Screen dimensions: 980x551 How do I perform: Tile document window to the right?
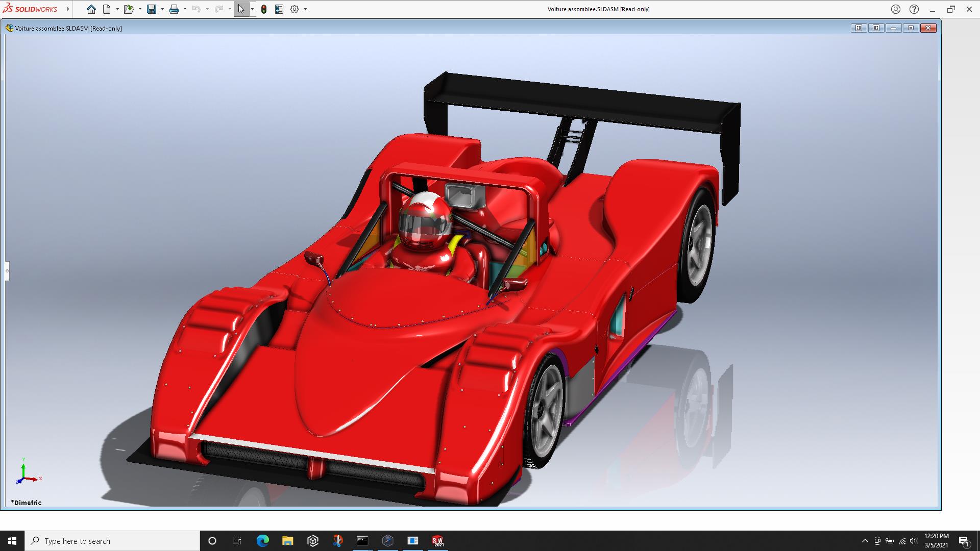pyautogui.click(x=876, y=28)
